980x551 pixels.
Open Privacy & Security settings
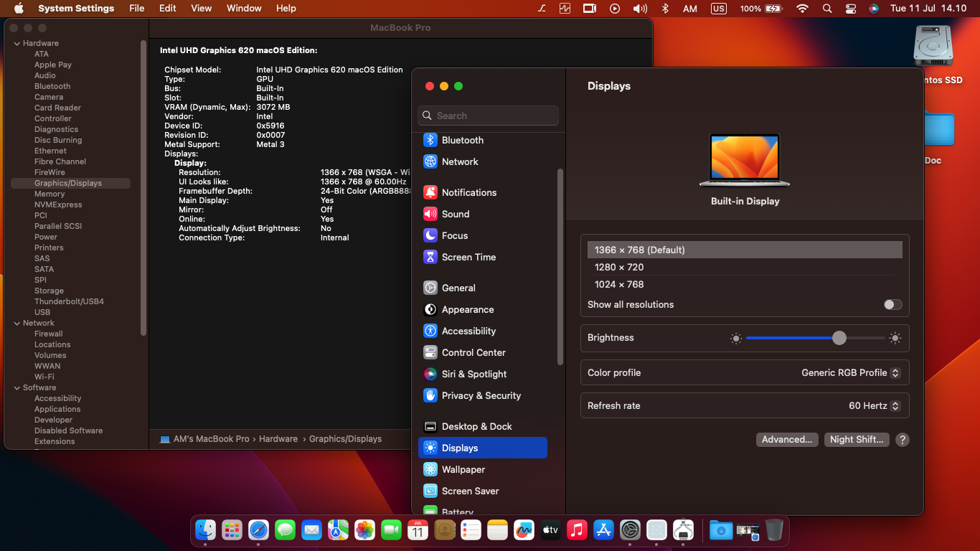481,395
